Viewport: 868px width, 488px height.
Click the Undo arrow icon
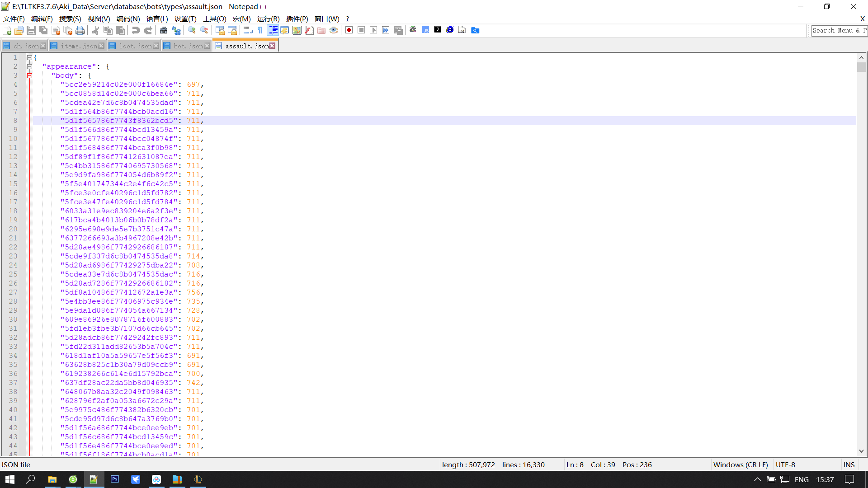coord(136,30)
